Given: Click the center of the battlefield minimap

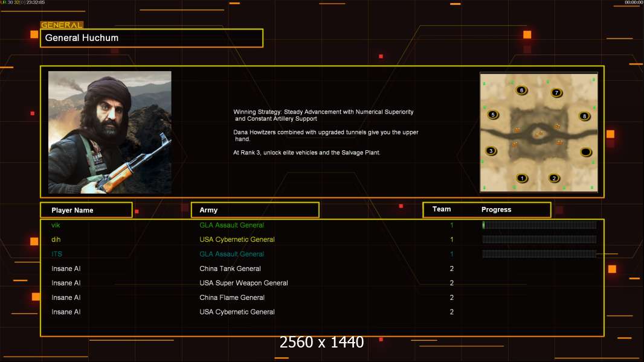Looking at the screenshot, I should click(x=539, y=132).
